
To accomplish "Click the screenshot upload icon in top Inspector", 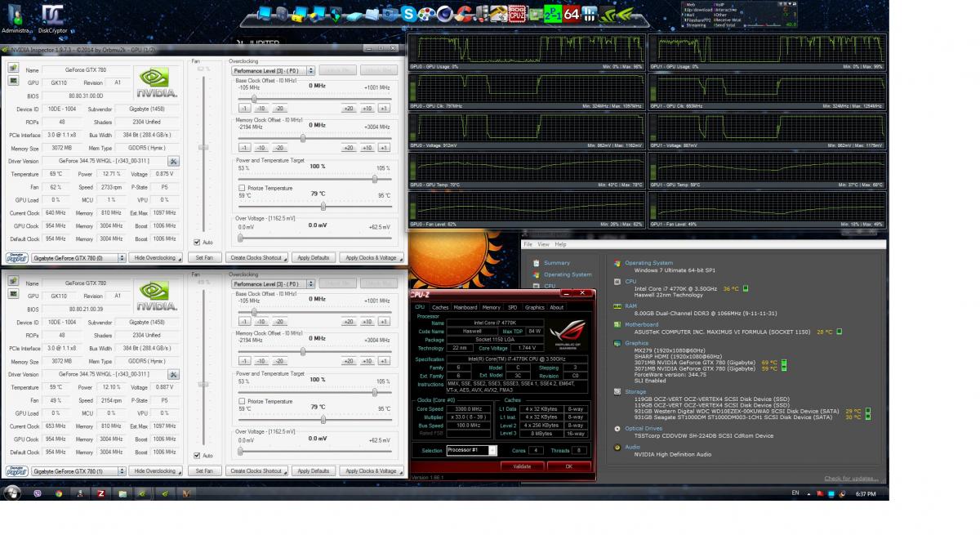I will pos(13,69).
